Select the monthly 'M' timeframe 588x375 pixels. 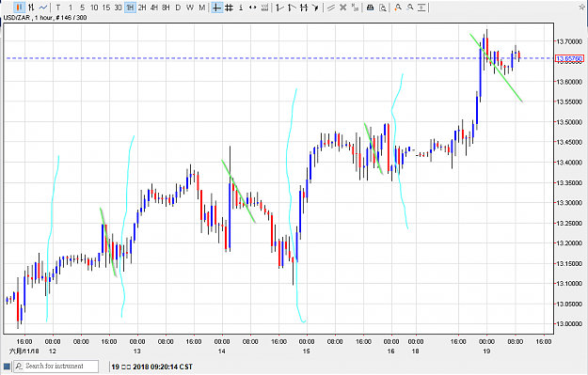202,8
